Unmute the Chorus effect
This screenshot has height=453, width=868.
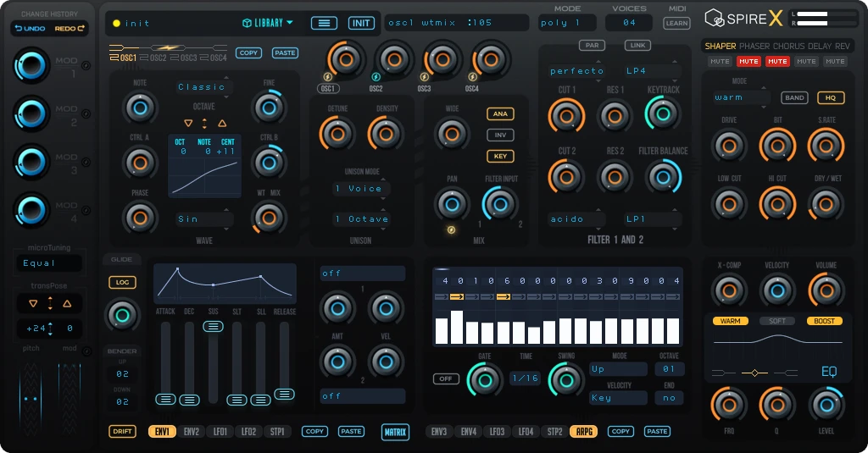(x=777, y=62)
